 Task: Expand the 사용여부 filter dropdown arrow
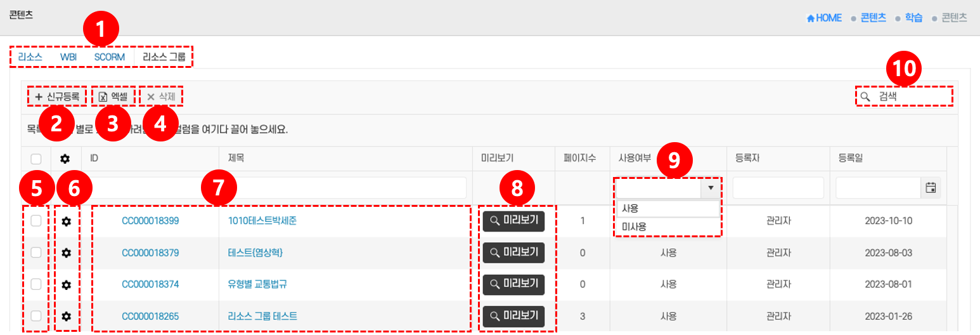click(x=711, y=188)
